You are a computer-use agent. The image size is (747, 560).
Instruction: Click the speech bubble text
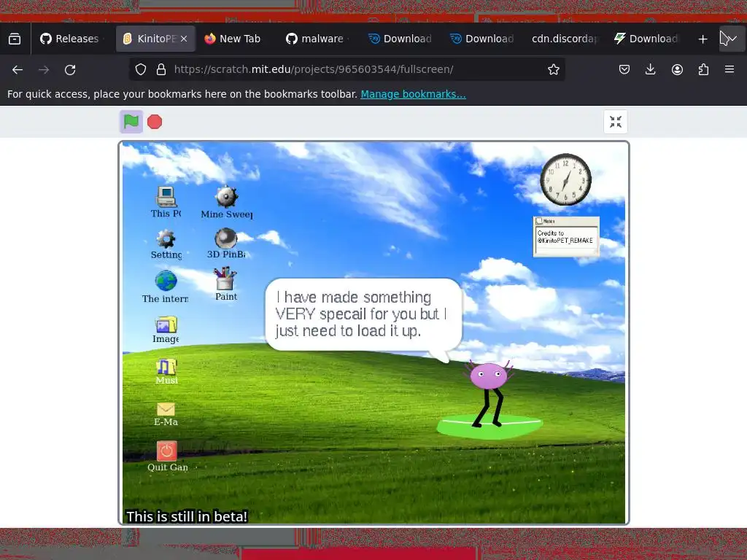tap(361, 314)
